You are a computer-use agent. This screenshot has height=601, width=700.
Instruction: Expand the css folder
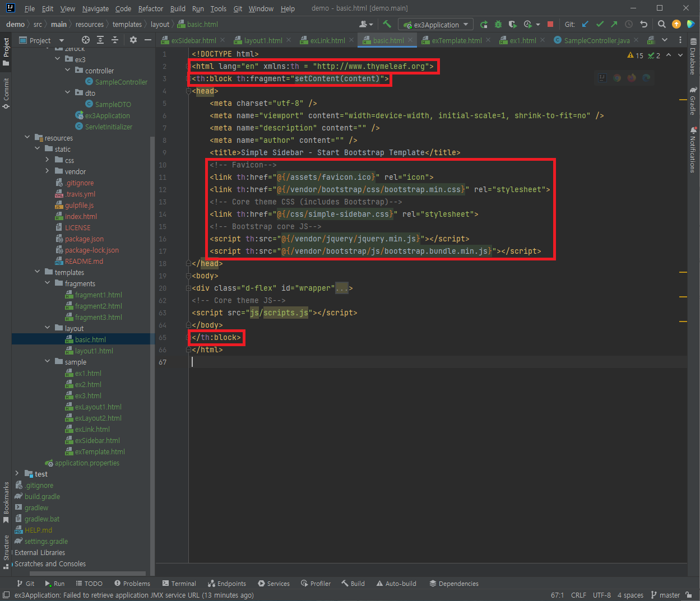[x=47, y=160]
